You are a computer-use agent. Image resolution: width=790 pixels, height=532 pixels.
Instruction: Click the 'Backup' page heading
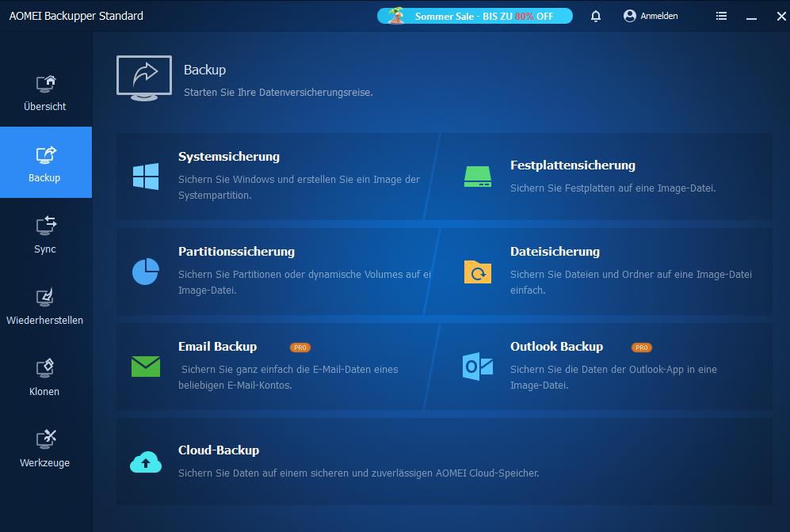(x=204, y=70)
